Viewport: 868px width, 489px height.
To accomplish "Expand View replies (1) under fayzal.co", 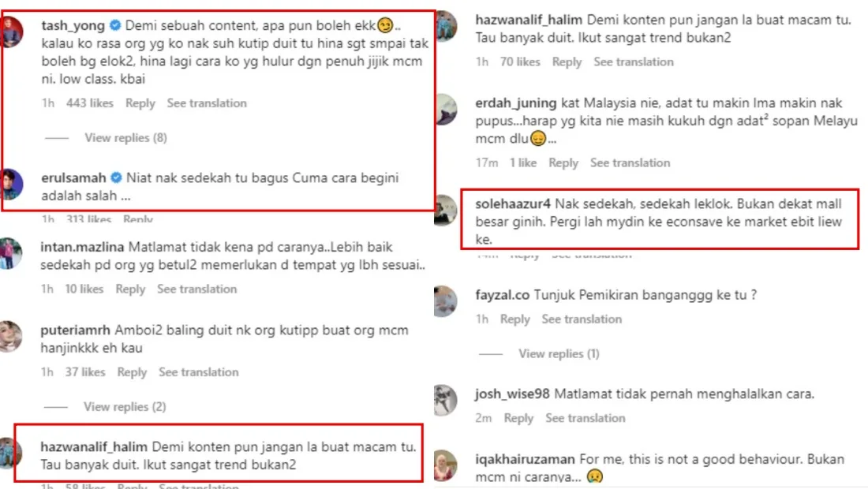I will point(559,353).
